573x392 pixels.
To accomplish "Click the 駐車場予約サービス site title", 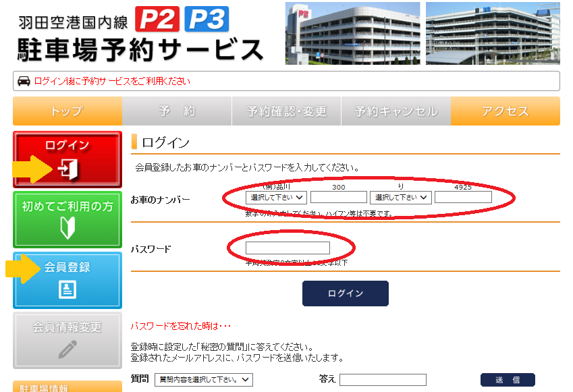I will [140, 50].
